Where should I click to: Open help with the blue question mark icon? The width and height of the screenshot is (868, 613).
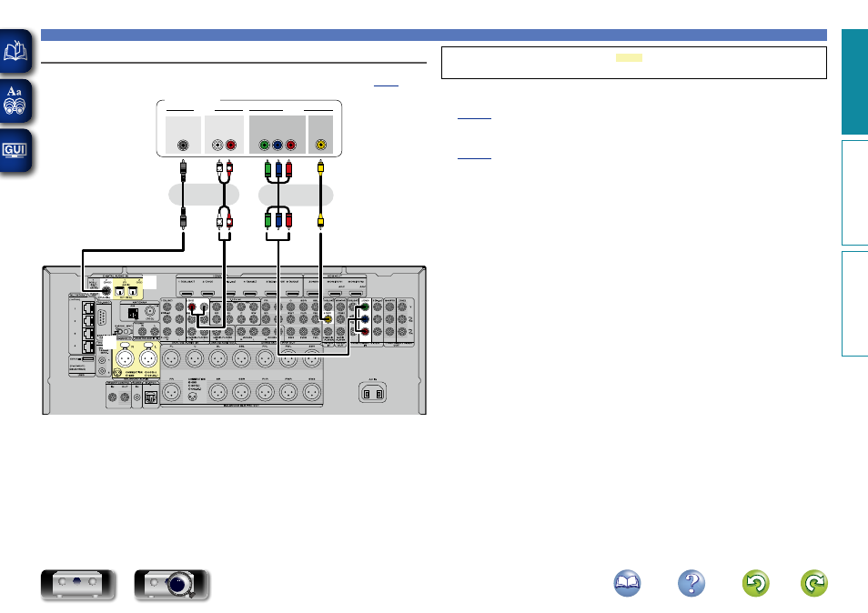pyautogui.click(x=691, y=583)
